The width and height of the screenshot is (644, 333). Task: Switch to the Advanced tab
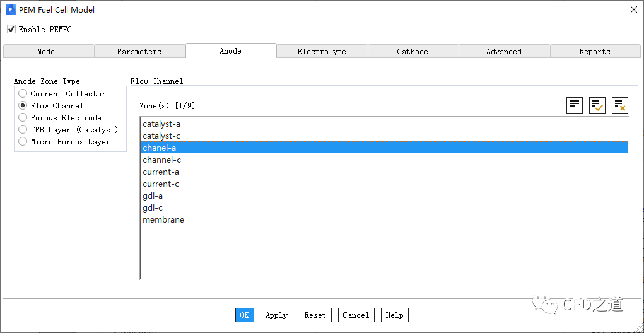pyautogui.click(x=505, y=51)
